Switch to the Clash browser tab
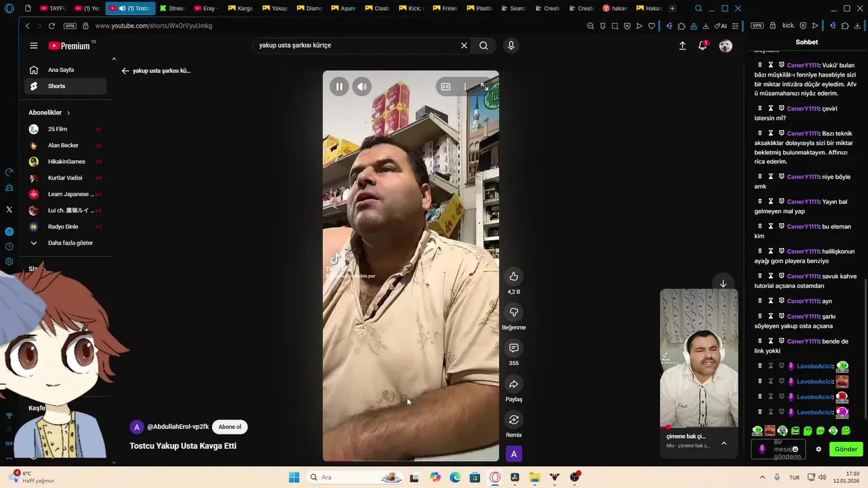 click(377, 8)
